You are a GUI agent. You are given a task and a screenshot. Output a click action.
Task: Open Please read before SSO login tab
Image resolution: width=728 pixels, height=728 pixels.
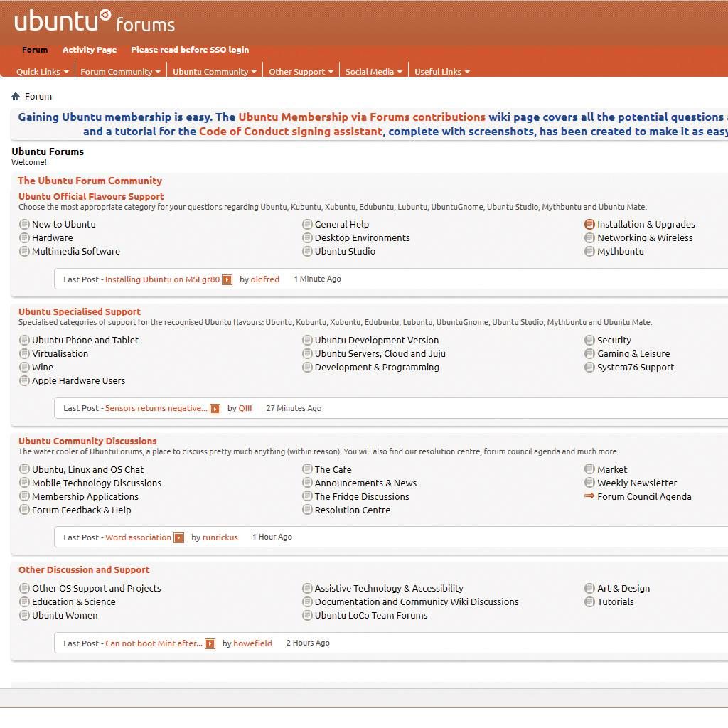190,50
